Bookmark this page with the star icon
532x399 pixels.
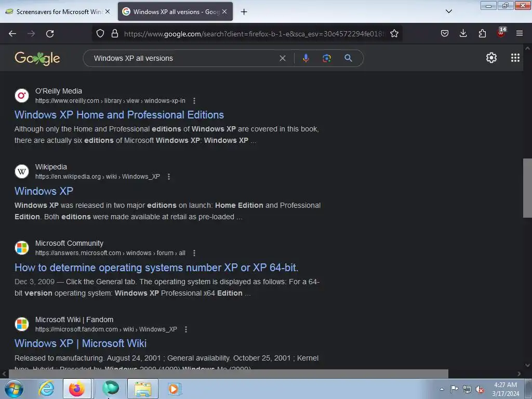pos(394,34)
